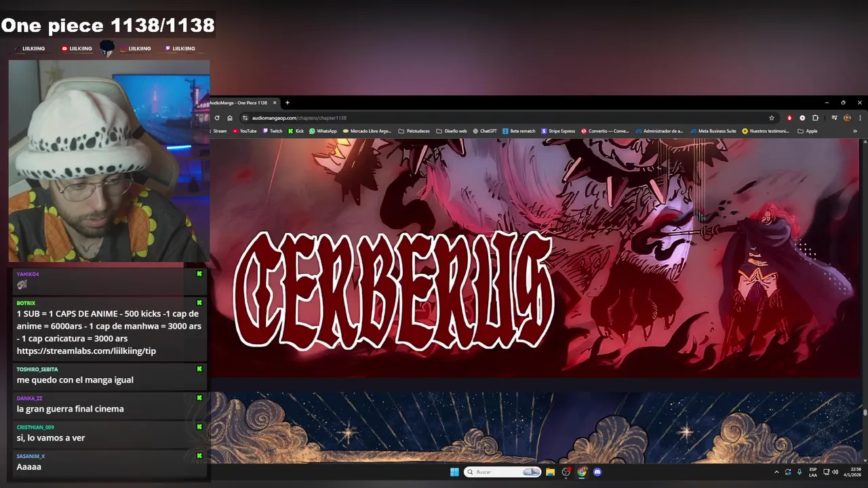
Task: Click the green Kick badge on CRISTHIAN_009's message
Action: [x=199, y=426]
